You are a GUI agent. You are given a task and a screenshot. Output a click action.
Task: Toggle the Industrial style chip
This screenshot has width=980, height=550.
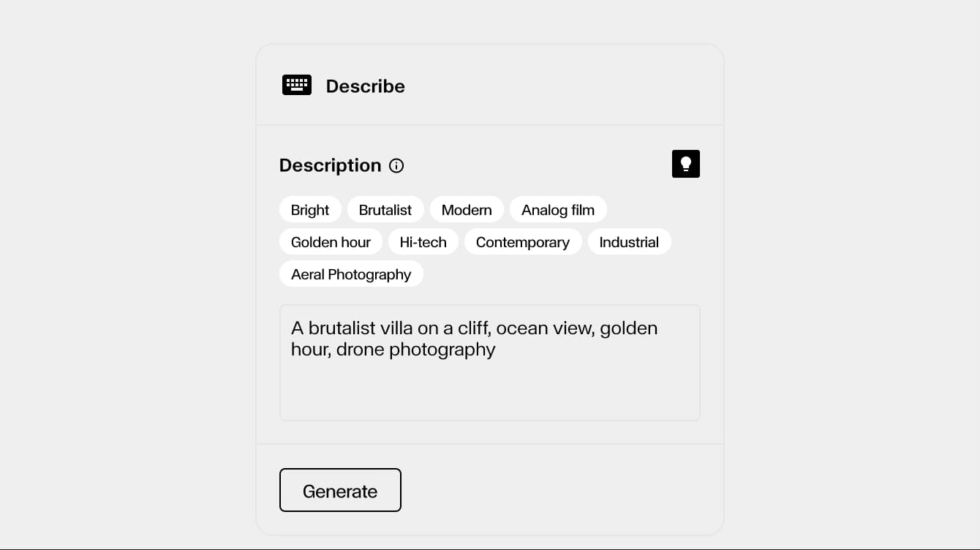(x=630, y=241)
